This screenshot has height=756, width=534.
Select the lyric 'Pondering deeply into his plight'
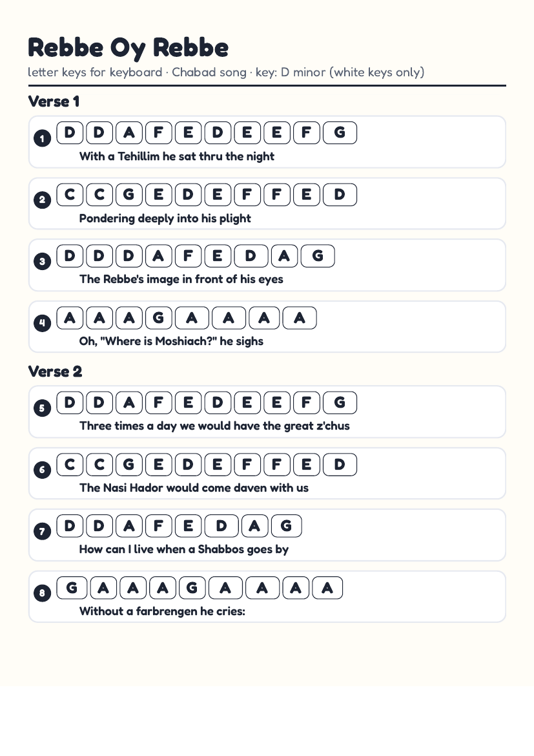(x=165, y=218)
